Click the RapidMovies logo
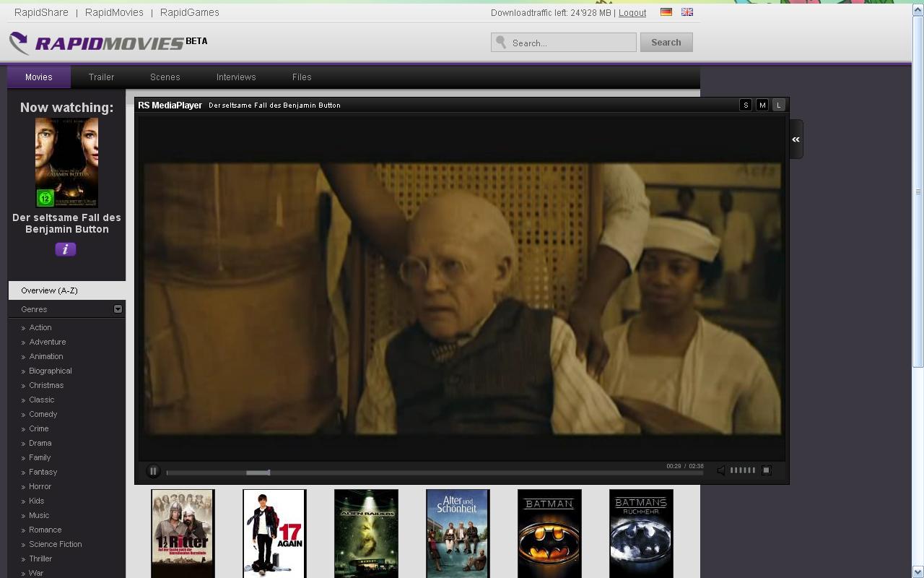 coord(108,43)
